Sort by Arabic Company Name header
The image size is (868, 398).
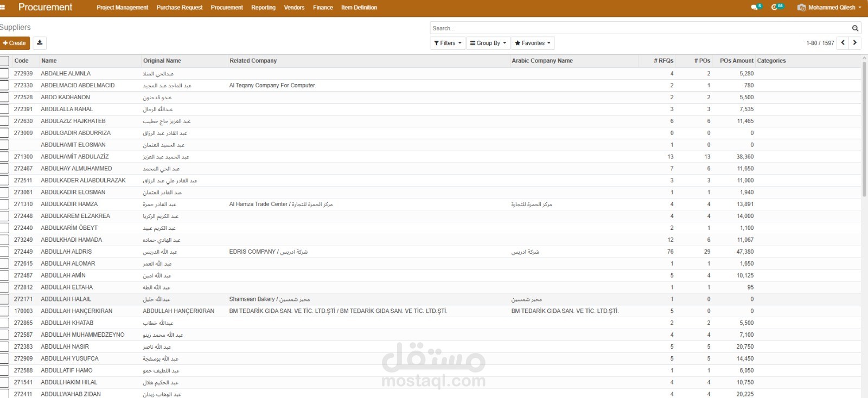(542, 61)
